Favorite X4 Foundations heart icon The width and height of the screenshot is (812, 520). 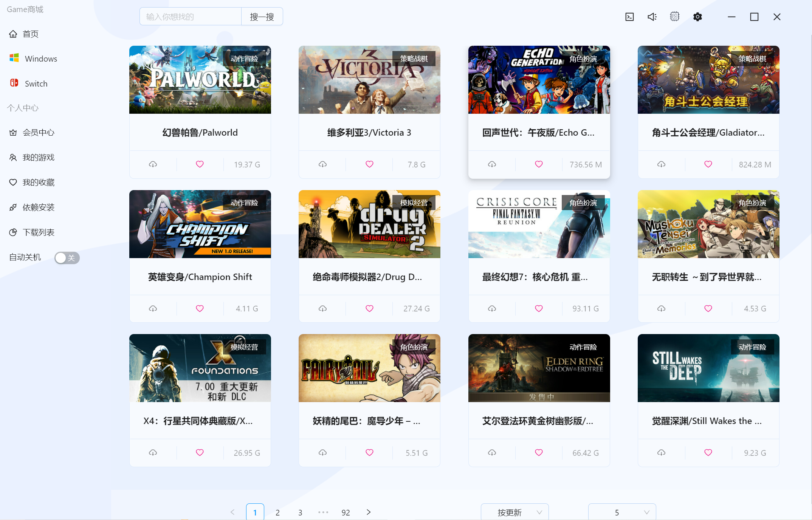click(200, 453)
